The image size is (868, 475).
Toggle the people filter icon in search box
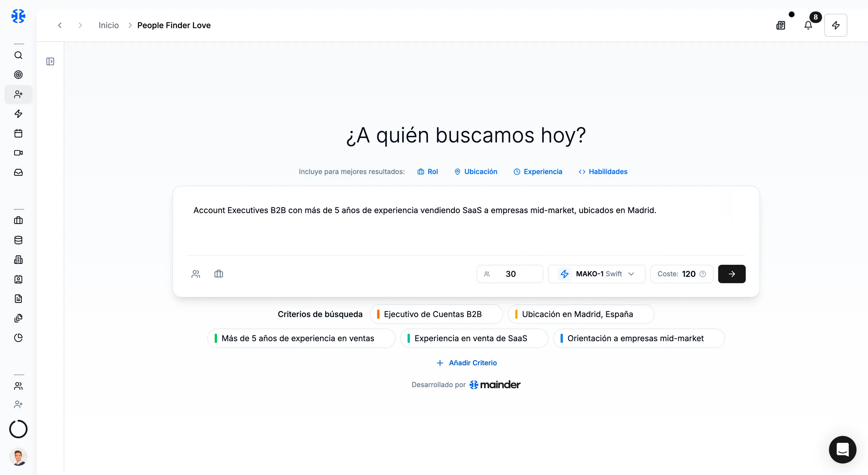pos(196,274)
